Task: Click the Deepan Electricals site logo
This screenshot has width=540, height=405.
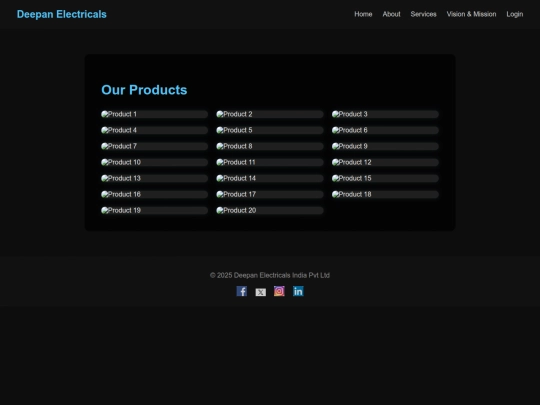Action: 62,14
